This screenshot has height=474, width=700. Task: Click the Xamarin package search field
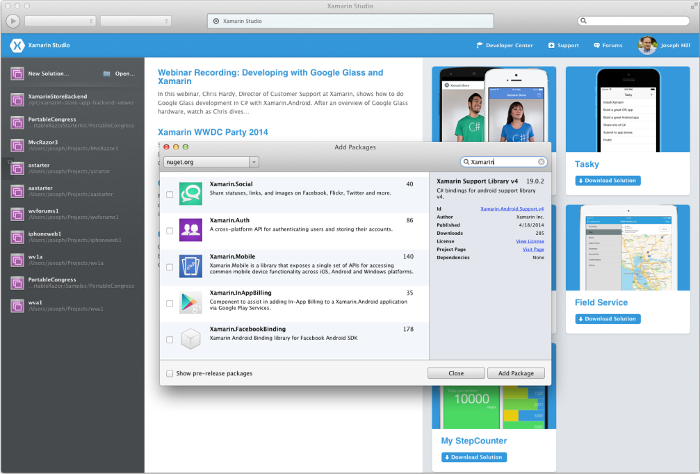[x=504, y=162]
